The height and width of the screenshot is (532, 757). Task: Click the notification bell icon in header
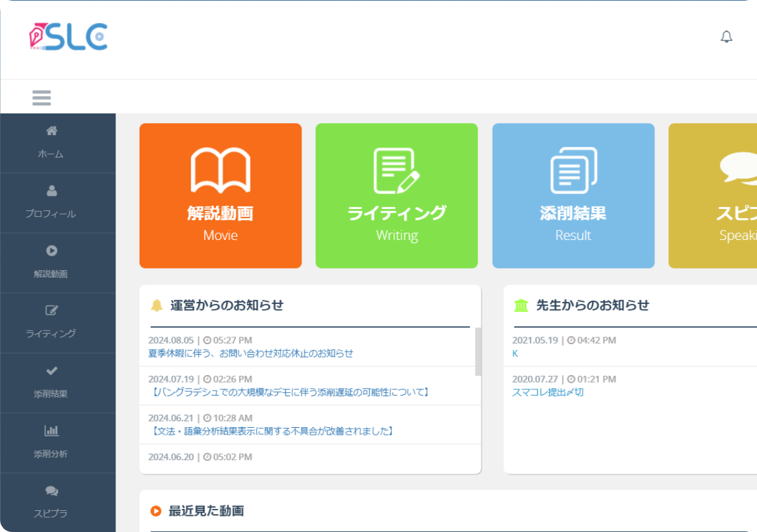click(726, 37)
